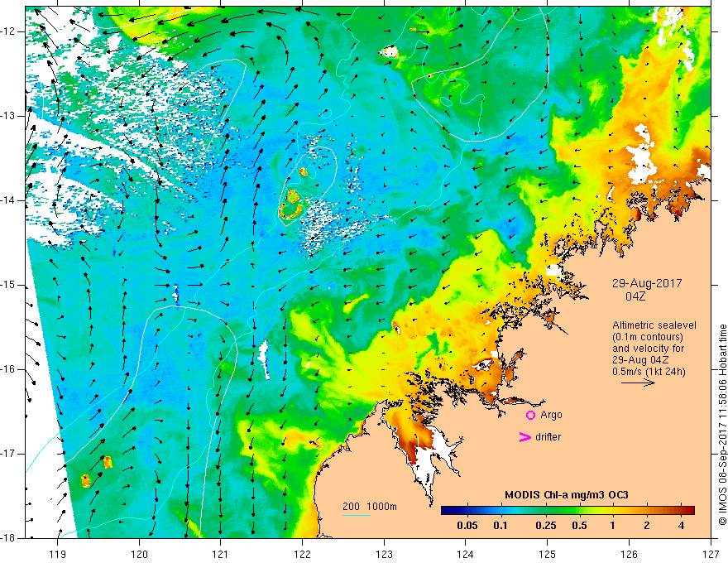Click longitude axis label '121'
Viewport: 728px width, 563px height.
(x=221, y=554)
